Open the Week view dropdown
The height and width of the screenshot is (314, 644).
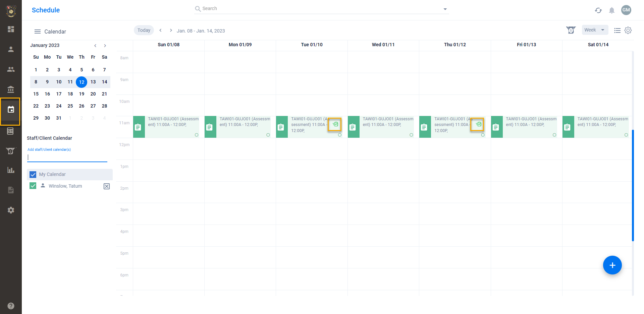click(594, 30)
